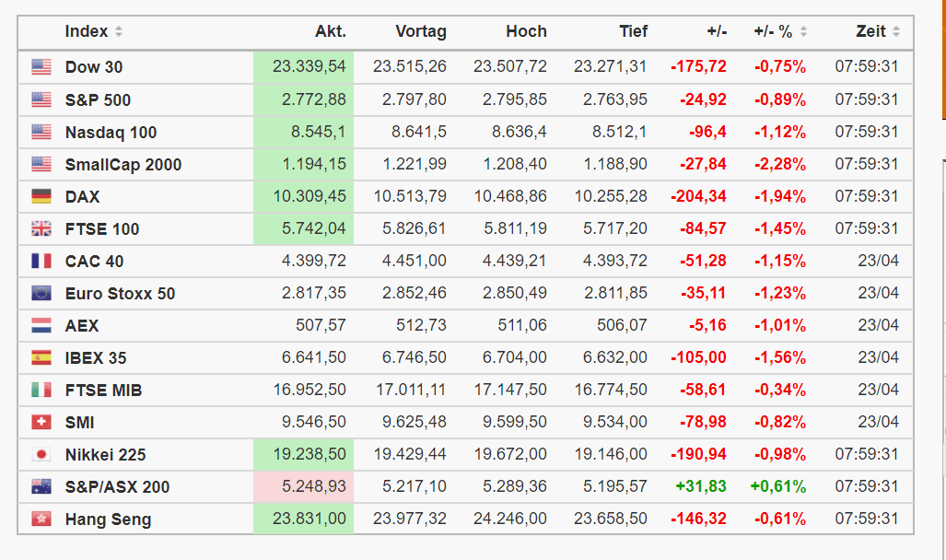The height and width of the screenshot is (560, 946).
Task: Sort by the Zeit column arrows
Action: [896, 32]
